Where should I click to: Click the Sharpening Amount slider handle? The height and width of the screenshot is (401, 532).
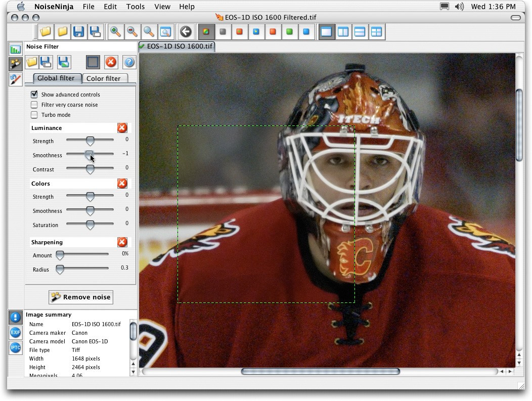click(60, 255)
